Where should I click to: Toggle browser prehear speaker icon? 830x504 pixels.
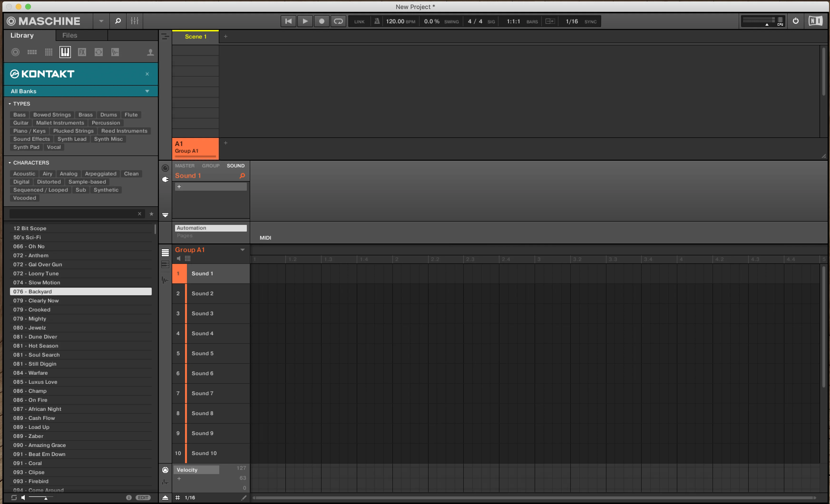[x=23, y=498]
